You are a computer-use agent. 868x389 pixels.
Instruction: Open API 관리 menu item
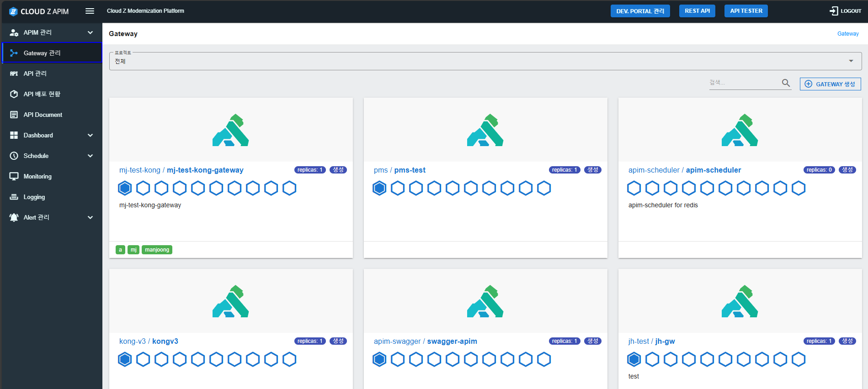pyautogui.click(x=52, y=74)
